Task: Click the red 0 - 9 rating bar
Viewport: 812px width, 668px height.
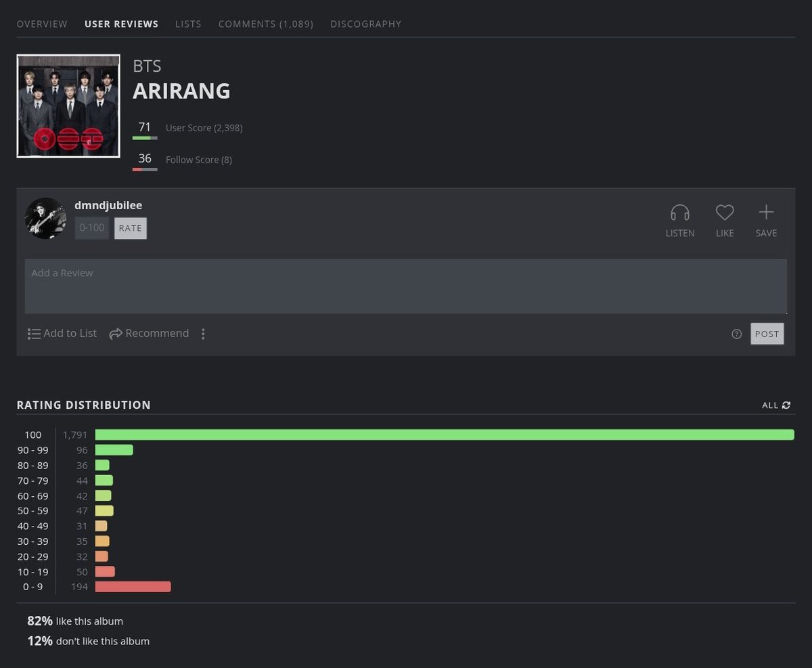Action: click(133, 587)
